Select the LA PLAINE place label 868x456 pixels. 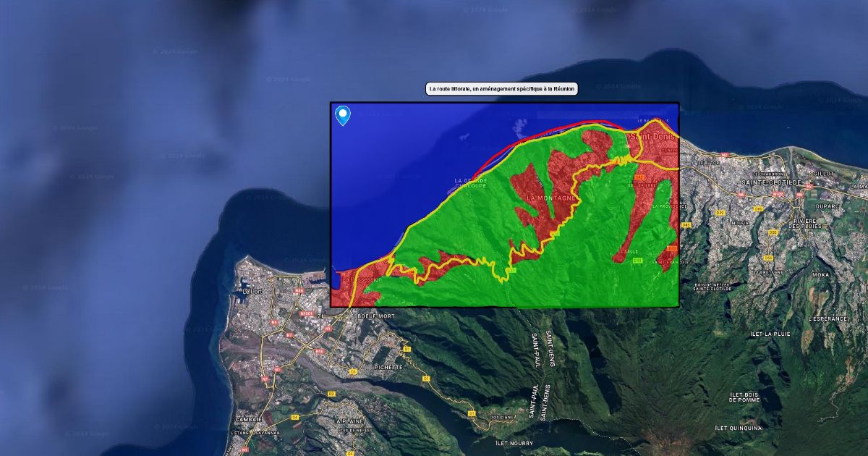pos(349,421)
